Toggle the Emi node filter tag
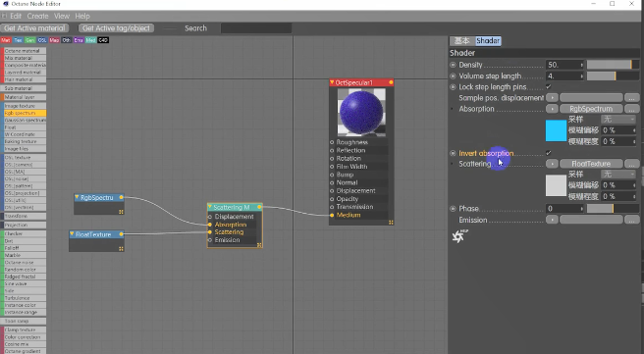Screen dimensions: 644x354 point(79,40)
